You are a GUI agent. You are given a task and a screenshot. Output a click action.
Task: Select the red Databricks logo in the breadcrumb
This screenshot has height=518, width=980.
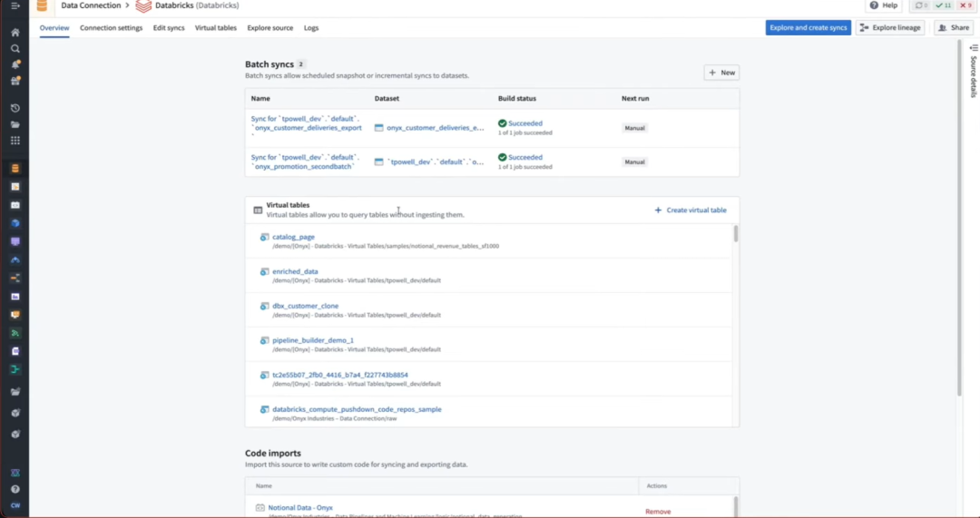(x=143, y=6)
